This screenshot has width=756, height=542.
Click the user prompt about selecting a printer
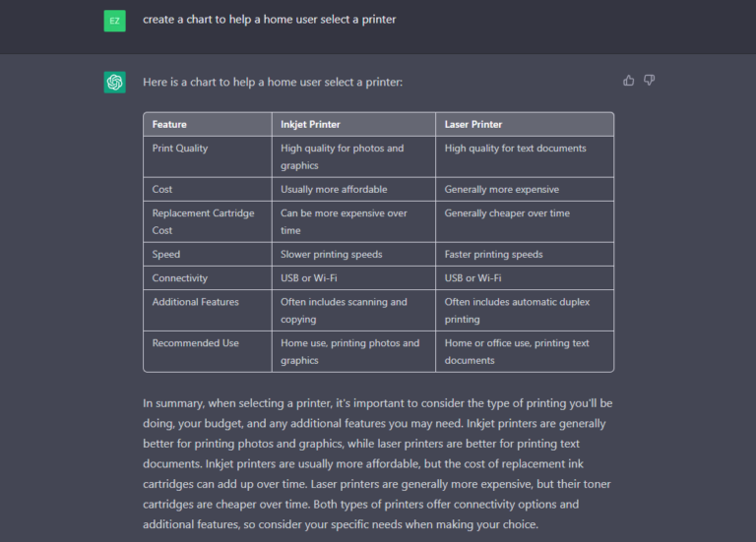(269, 20)
